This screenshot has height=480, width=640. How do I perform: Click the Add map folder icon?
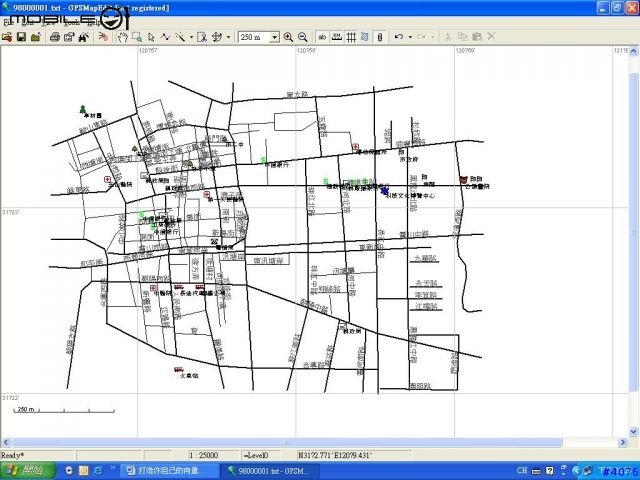36,37
